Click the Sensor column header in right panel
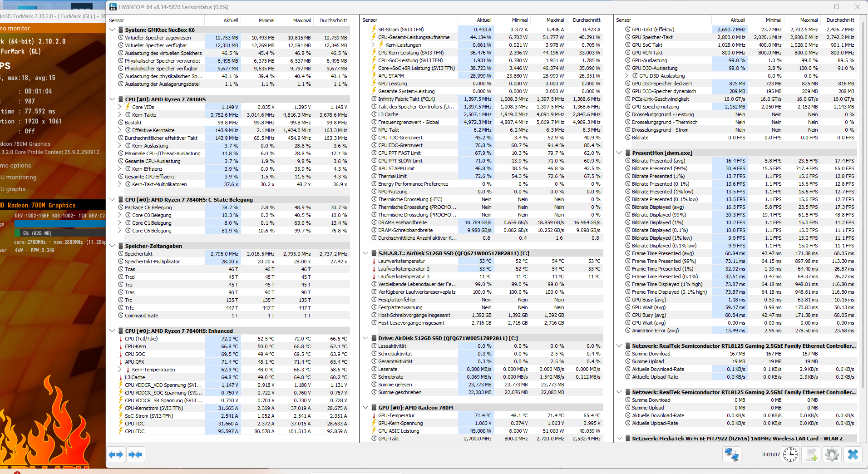Screen dimensions: 868x474 [x=663, y=20]
